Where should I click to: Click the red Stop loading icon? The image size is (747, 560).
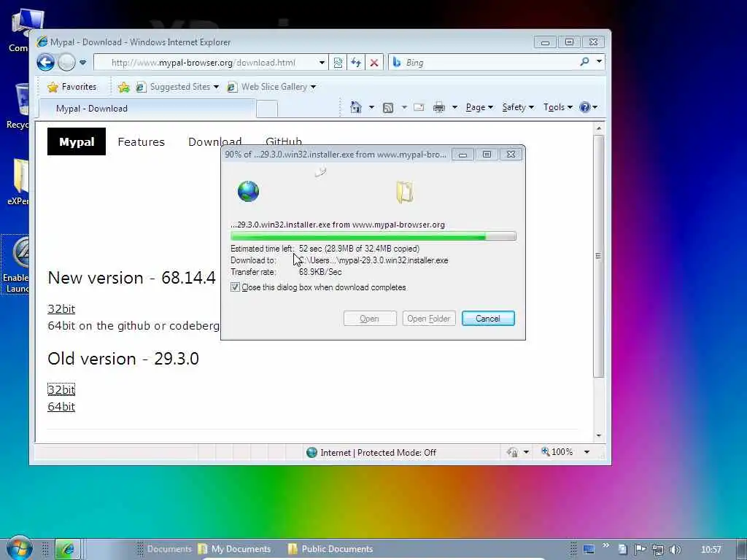[x=374, y=63]
